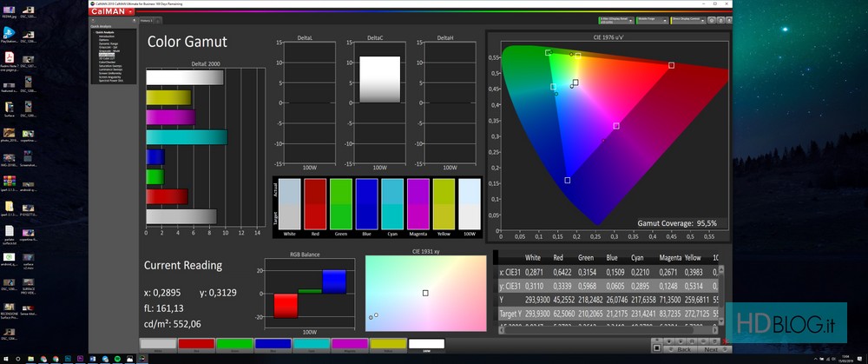This screenshot has height=364, width=868.
Task: Click the x: CIE31 value 0,2871 cell
Action: coord(534,271)
